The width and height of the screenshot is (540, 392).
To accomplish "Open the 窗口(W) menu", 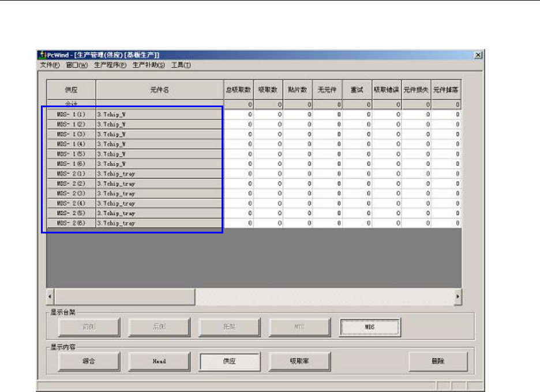I will [77, 65].
